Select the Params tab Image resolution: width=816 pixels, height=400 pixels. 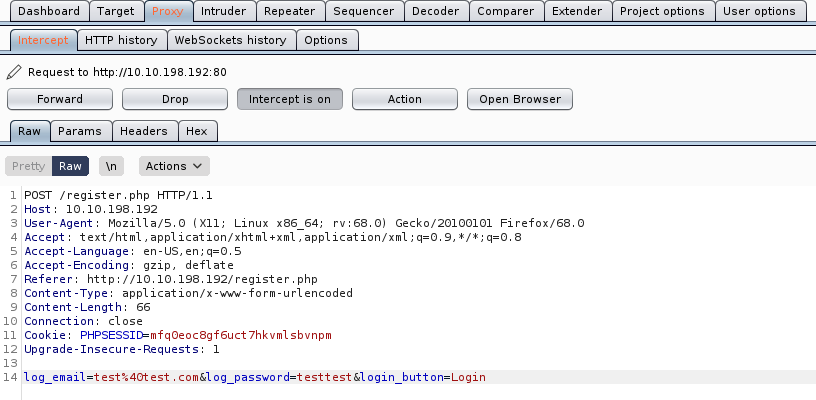click(x=79, y=131)
